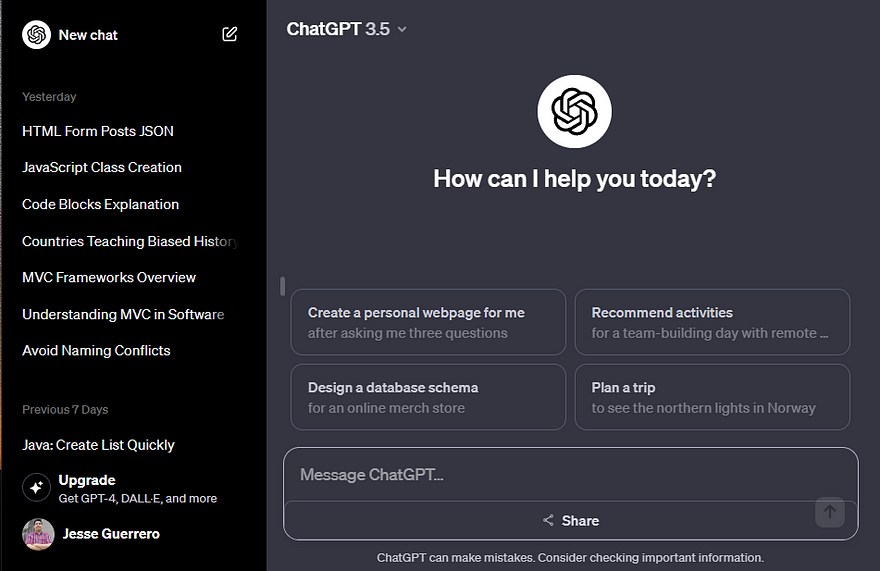The width and height of the screenshot is (880, 571).
Task: Click the large ChatGPT logo in center
Action: [575, 112]
